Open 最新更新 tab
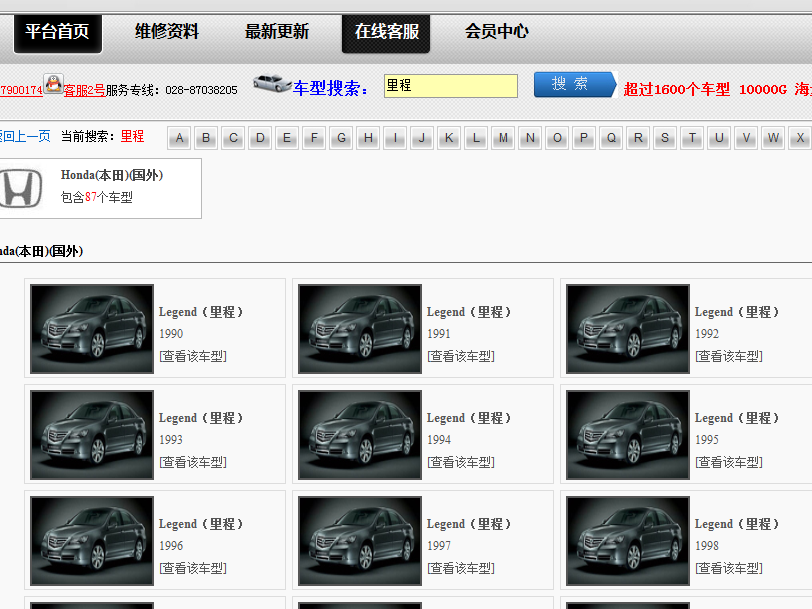812x609 pixels. (277, 32)
